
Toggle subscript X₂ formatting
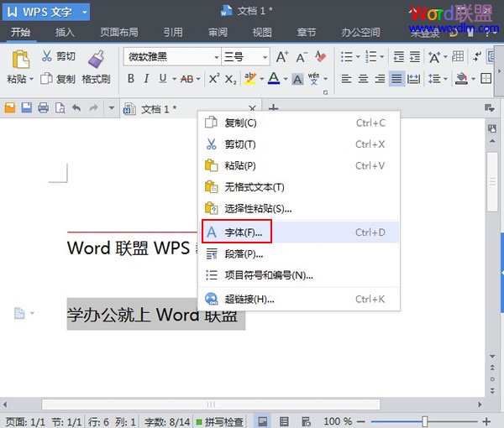click(230, 79)
